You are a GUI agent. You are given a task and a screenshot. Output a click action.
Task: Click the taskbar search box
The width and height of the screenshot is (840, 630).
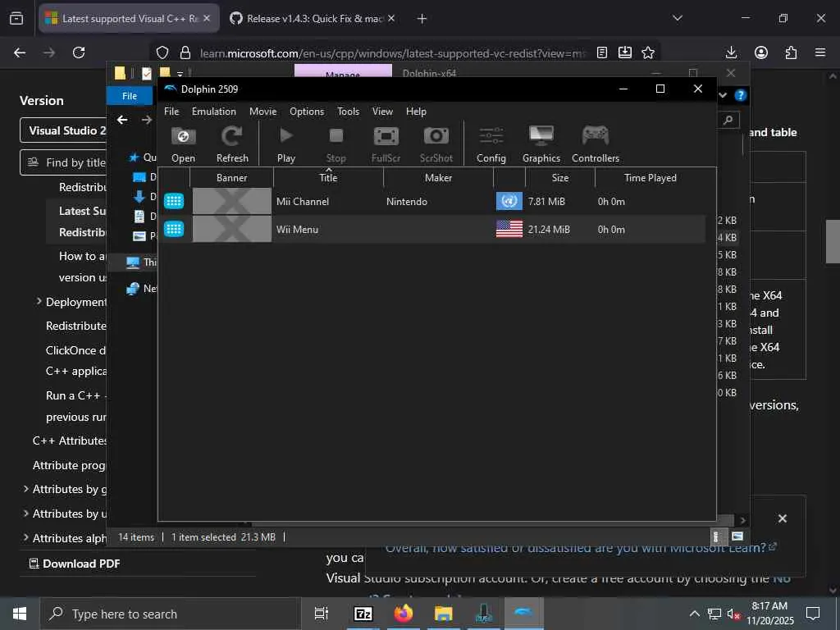170,614
